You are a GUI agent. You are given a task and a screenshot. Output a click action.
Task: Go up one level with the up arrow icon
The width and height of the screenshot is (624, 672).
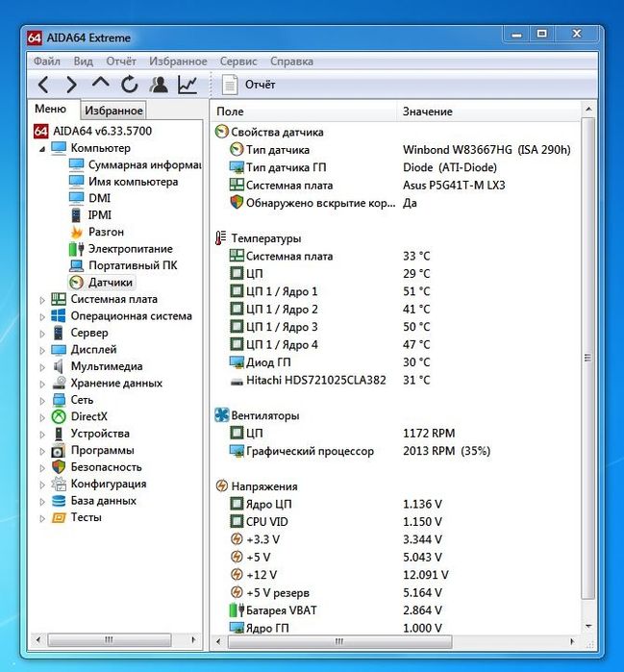tap(100, 83)
